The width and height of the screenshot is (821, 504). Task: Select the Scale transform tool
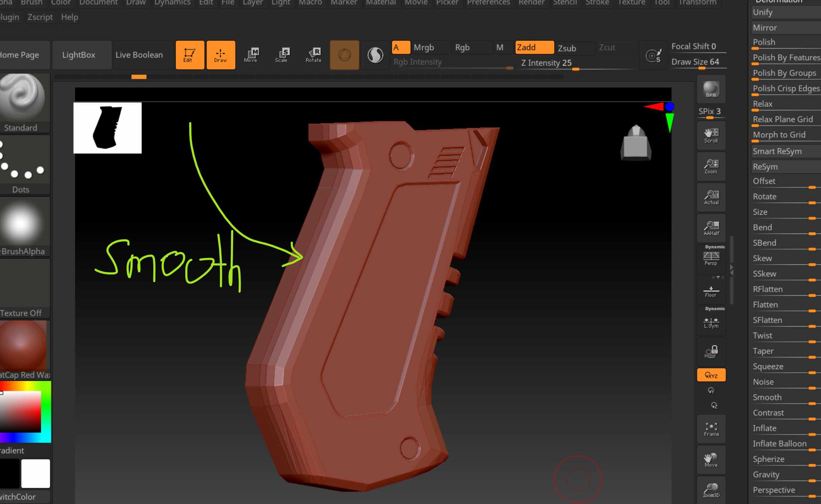281,55
